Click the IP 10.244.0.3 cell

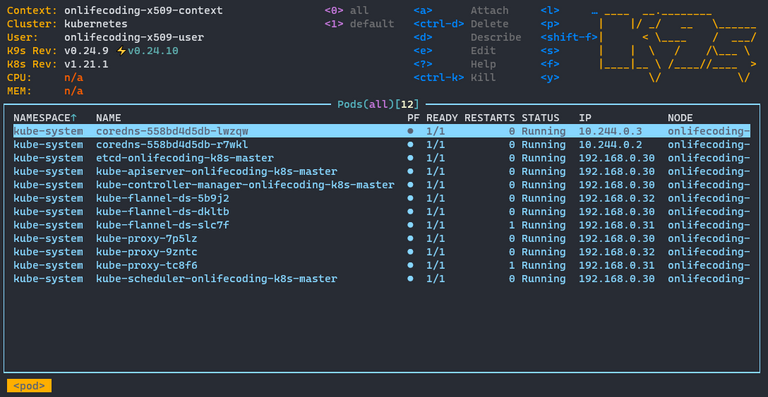[610, 131]
